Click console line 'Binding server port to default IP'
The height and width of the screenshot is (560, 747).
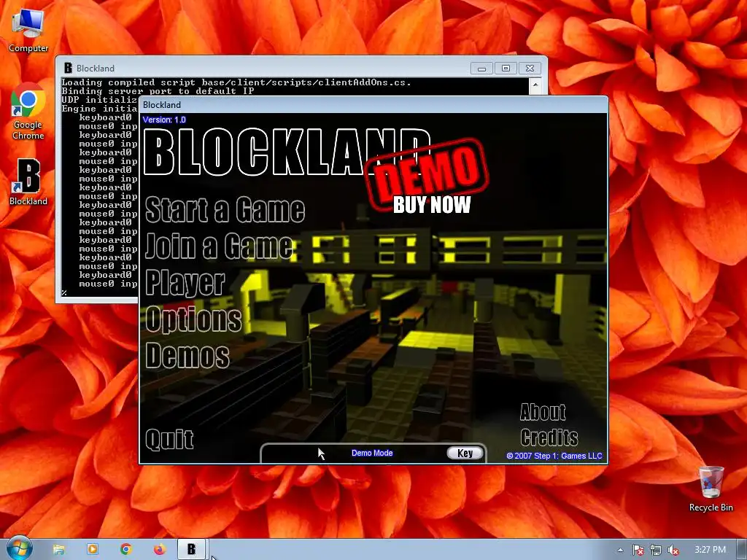[158, 91]
